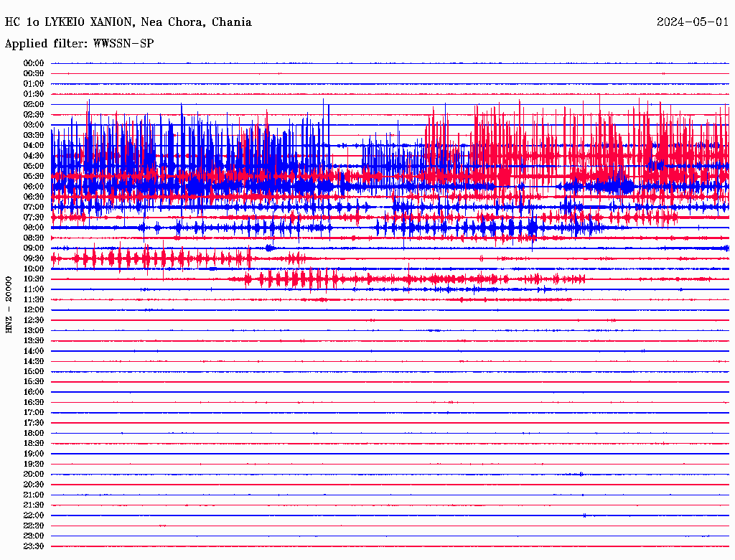Select the '03:00' time label

tap(34, 125)
